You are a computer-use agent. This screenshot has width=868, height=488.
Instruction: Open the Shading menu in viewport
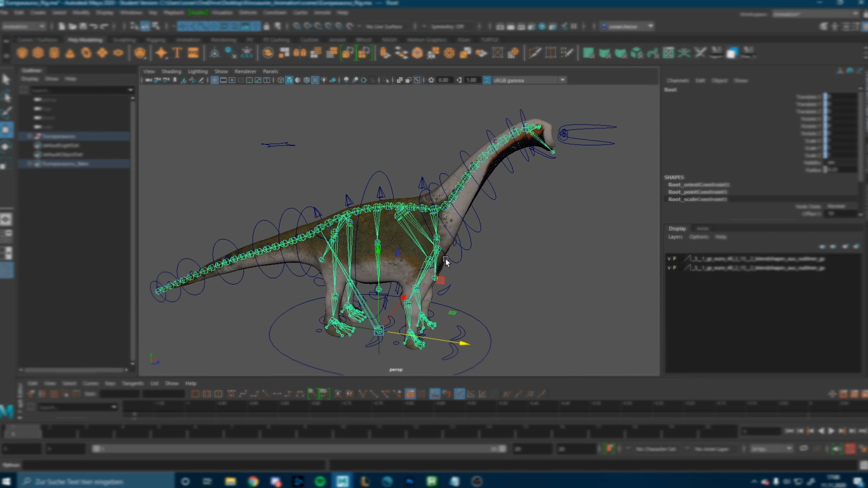[x=171, y=71]
